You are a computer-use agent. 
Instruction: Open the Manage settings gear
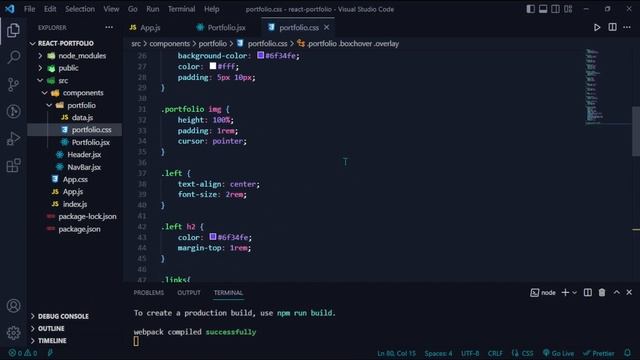13,333
